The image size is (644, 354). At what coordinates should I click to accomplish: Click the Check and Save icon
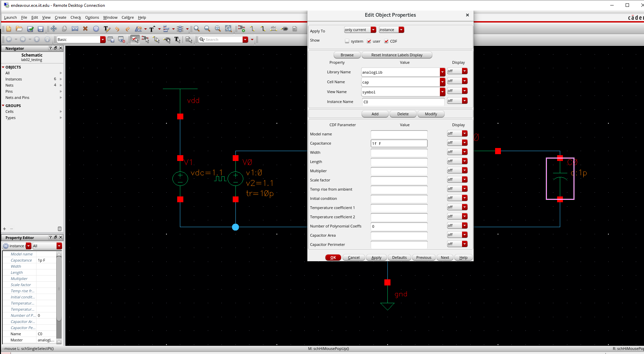click(x=30, y=29)
